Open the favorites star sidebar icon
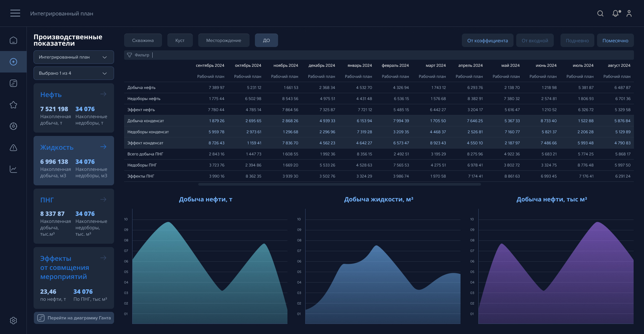The image size is (644, 334). coord(13,105)
